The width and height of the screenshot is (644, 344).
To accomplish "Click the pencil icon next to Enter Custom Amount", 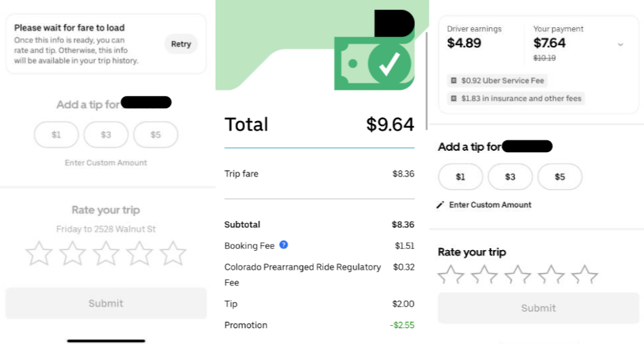I will (x=440, y=205).
